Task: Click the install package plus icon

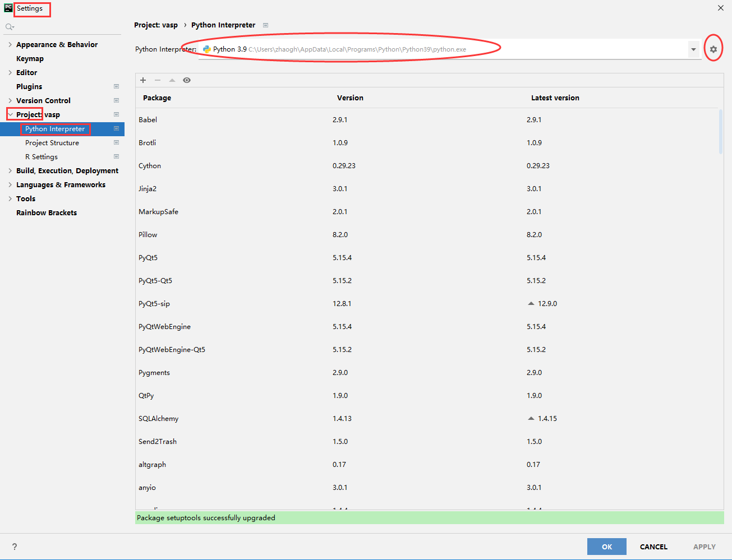Action: pos(143,80)
